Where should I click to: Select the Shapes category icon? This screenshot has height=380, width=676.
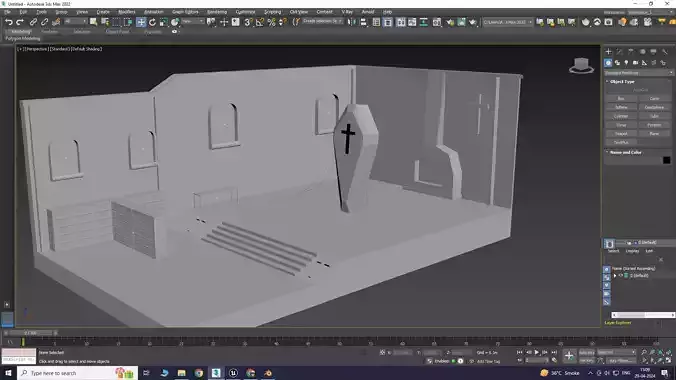tap(617, 63)
